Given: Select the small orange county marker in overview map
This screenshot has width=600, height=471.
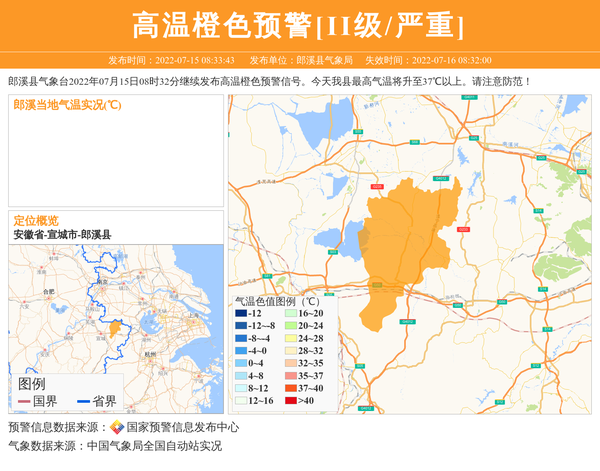Looking at the screenshot, I should point(115,328).
